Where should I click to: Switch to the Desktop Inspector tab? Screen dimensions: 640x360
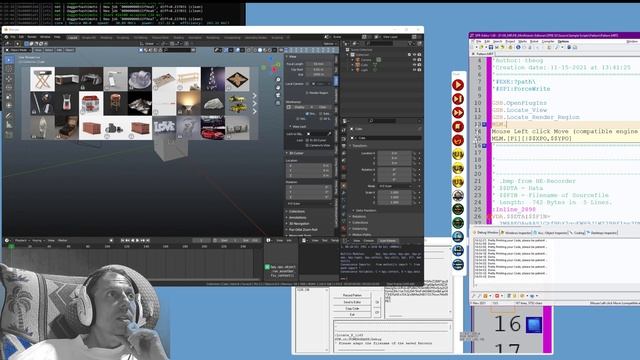[602, 233]
